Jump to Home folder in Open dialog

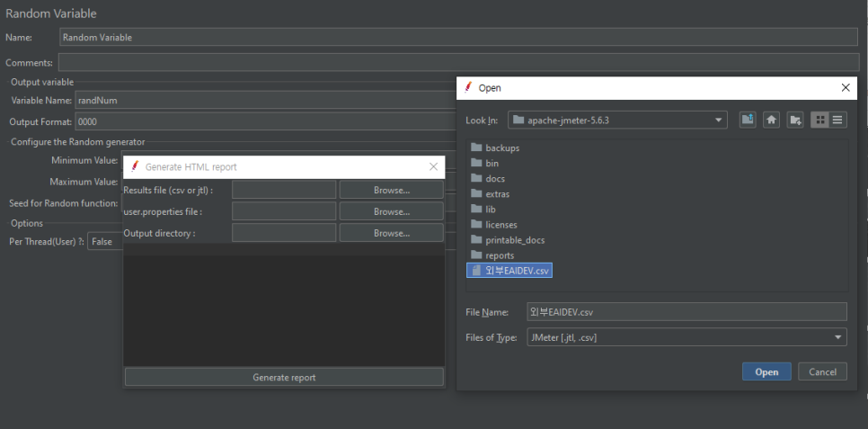(772, 120)
